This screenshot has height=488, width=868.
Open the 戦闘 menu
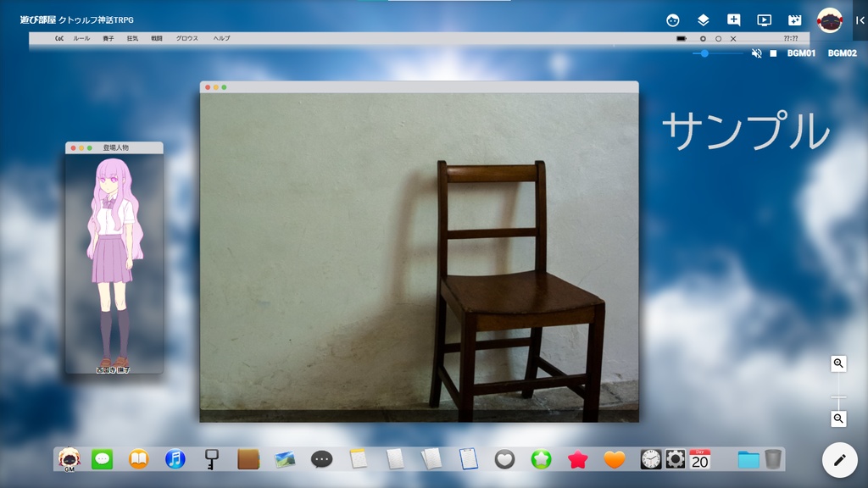(157, 38)
